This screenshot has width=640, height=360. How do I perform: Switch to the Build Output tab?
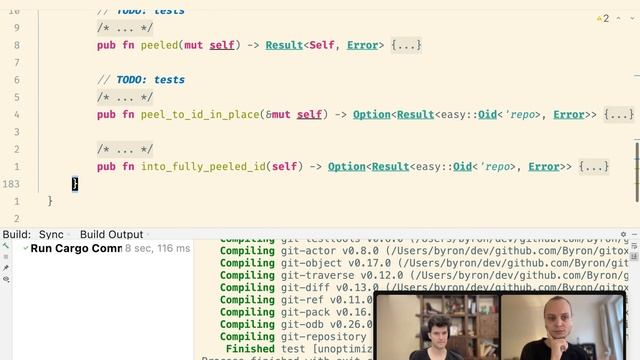(x=111, y=234)
